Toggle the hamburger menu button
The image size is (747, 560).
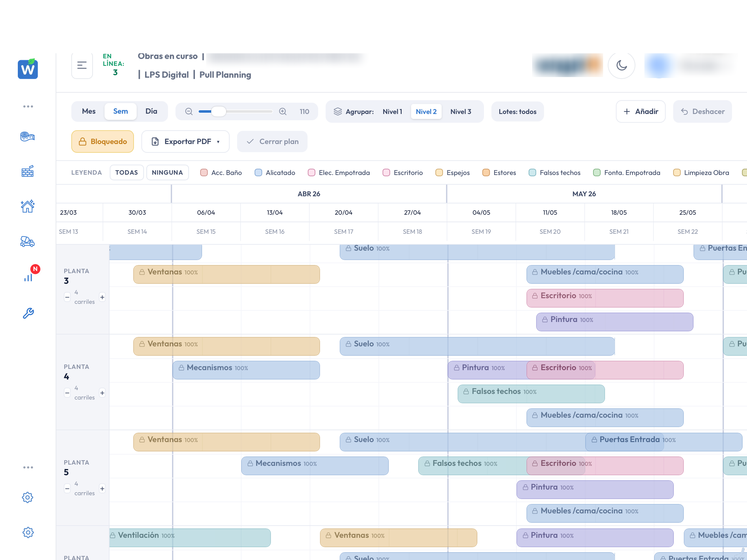[x=82, y=65]
